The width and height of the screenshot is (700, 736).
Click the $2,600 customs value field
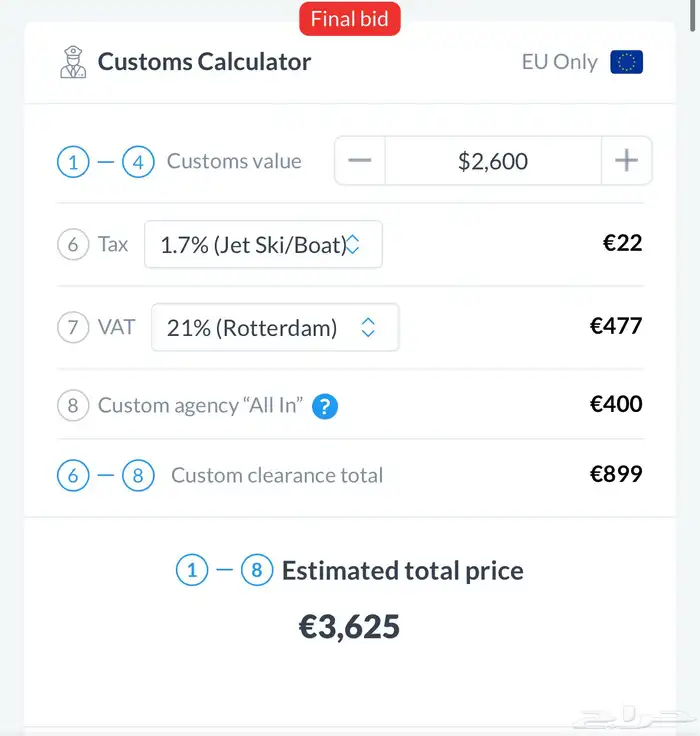pos(493,161)
